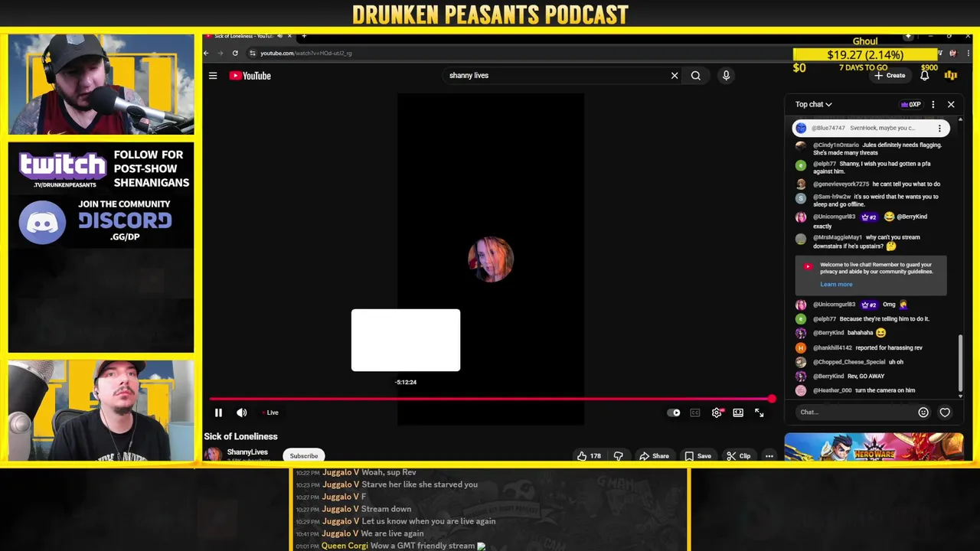Open ShannyLives channel avatar
Image resolution: width=980 pixels, height=551 pixels.
pyautogui.click(x=213, y=455)
